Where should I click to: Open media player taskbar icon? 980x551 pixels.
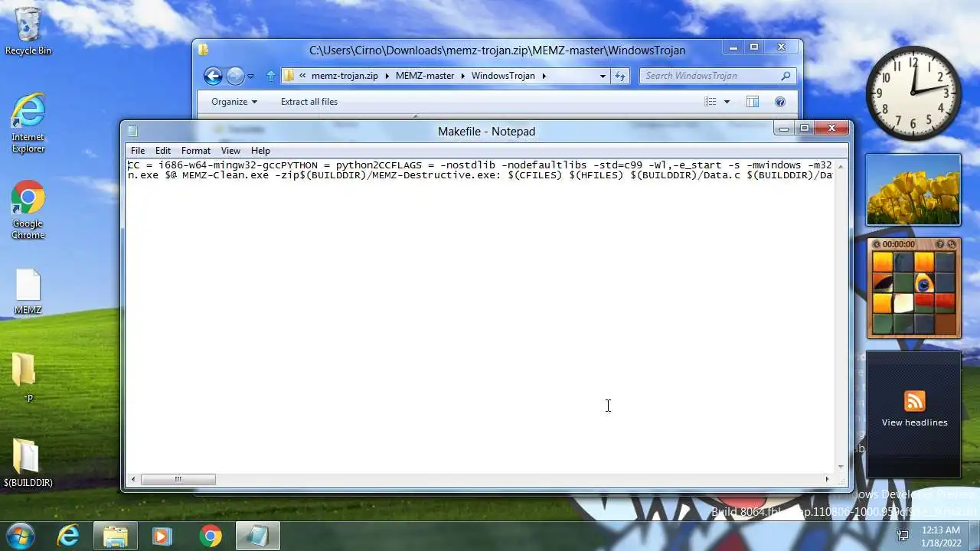[162, 536]
